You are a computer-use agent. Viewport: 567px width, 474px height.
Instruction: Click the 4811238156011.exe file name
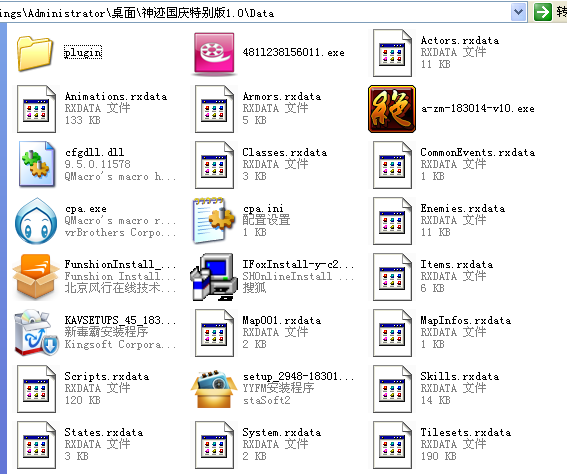point(294,52)
